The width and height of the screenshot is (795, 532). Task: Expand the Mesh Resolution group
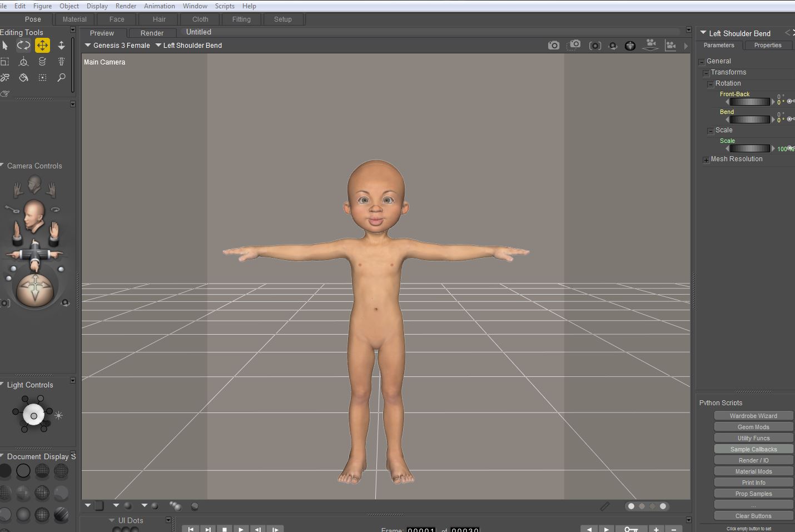706,160
